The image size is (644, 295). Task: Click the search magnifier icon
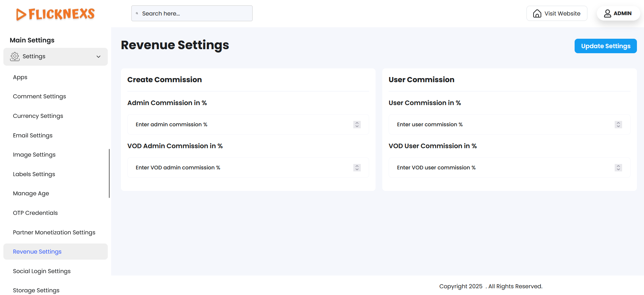[x=137, y=13]
